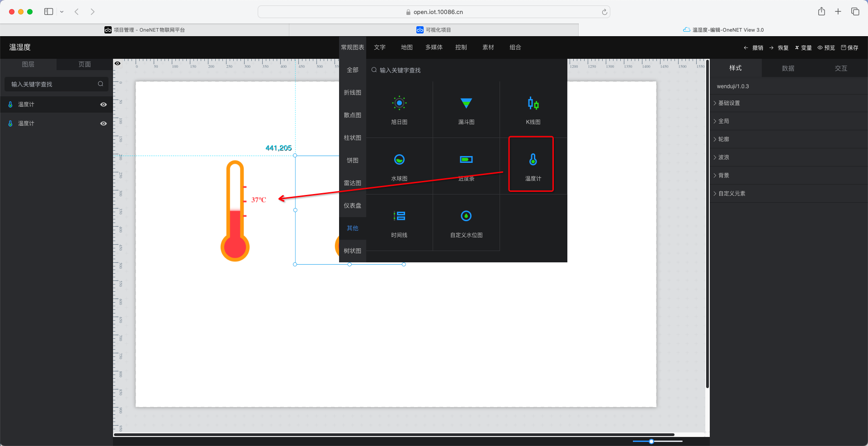Expand the 波浪 settings section
The height and width of the screenshot is (446, 868).
(x=723, y=157)
